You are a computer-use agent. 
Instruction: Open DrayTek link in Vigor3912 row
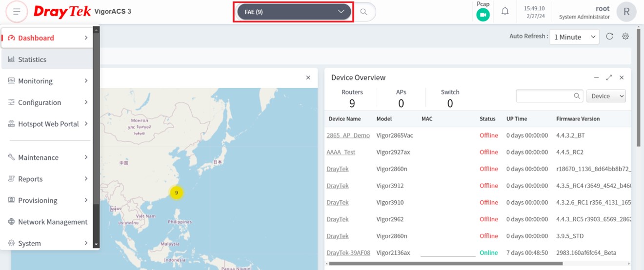click(x=338, y=186)
